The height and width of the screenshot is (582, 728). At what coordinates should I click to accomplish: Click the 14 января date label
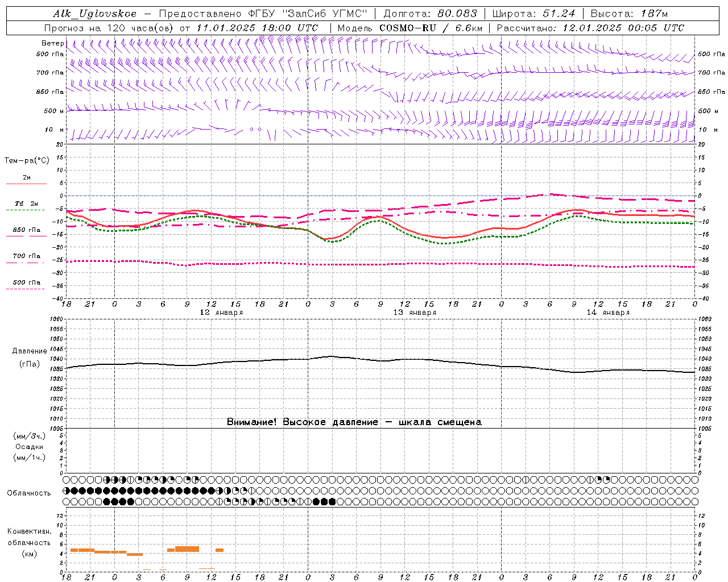point(608,313)
